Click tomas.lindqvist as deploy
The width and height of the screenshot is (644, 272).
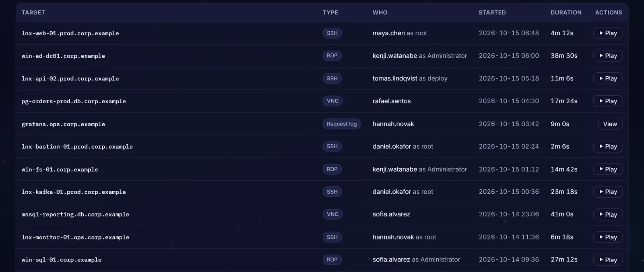pos(410,78)
